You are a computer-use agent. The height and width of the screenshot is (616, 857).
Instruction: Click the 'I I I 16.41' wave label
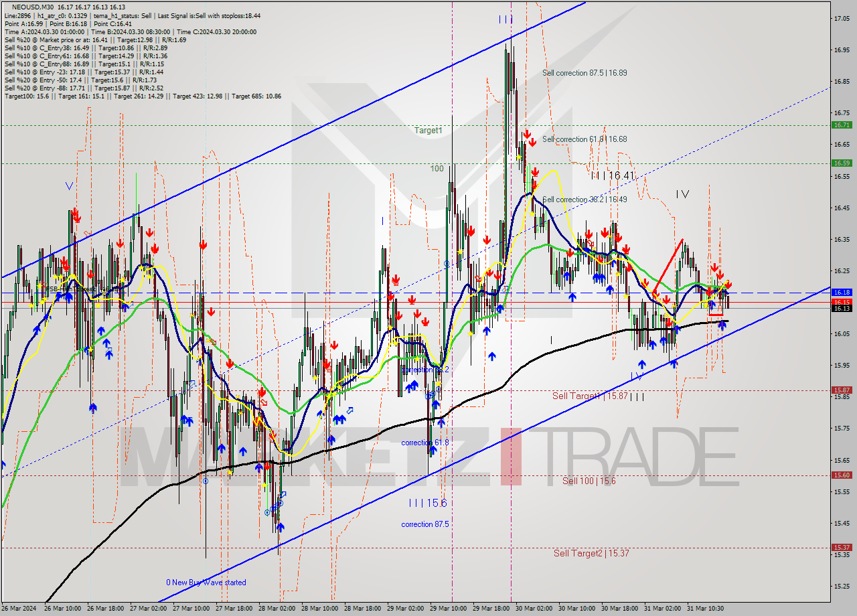pos(612,175)
